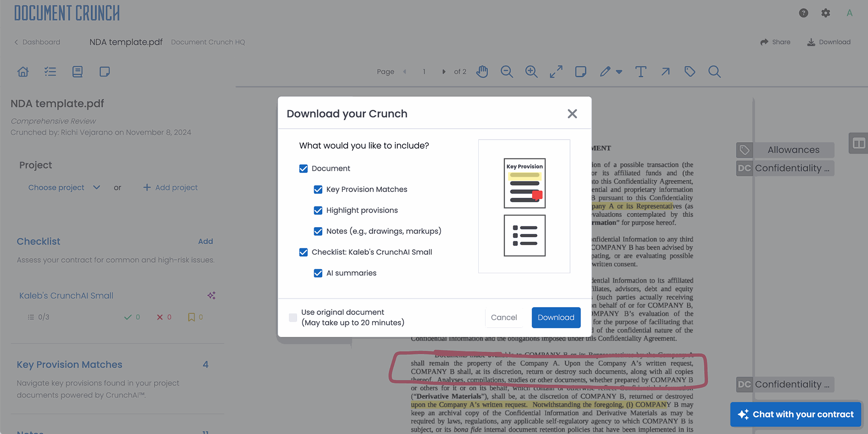Open Key Provision Matches section
The image size is (868, 434).
(x=70, y=364)
